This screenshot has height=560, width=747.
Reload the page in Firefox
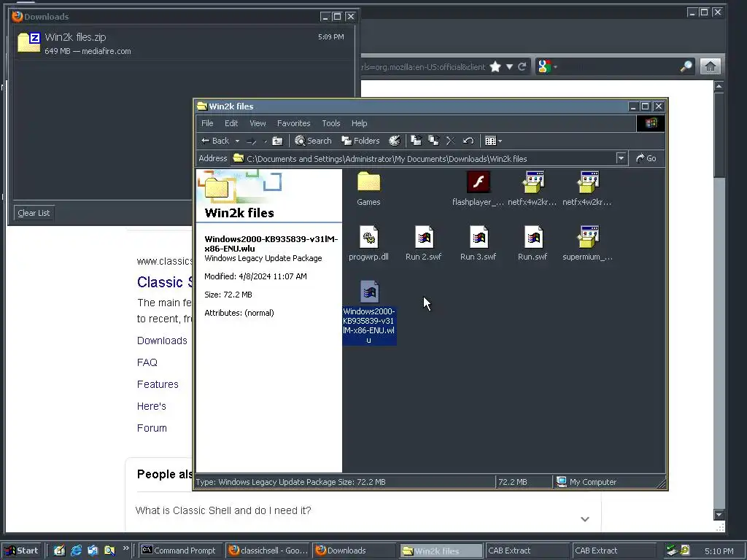point(522,66)
